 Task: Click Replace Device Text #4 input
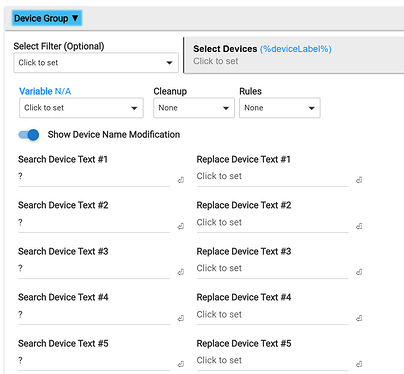tap(272, 315)
